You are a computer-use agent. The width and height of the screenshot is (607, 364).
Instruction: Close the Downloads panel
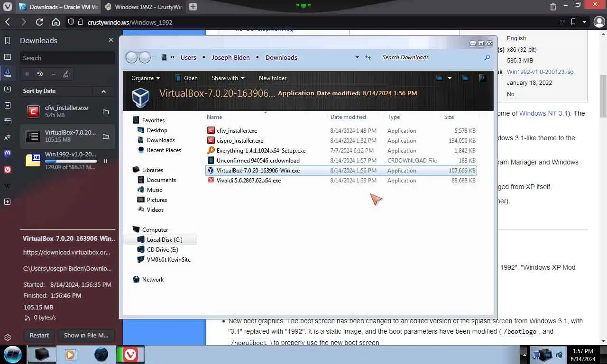pos(111,40)
